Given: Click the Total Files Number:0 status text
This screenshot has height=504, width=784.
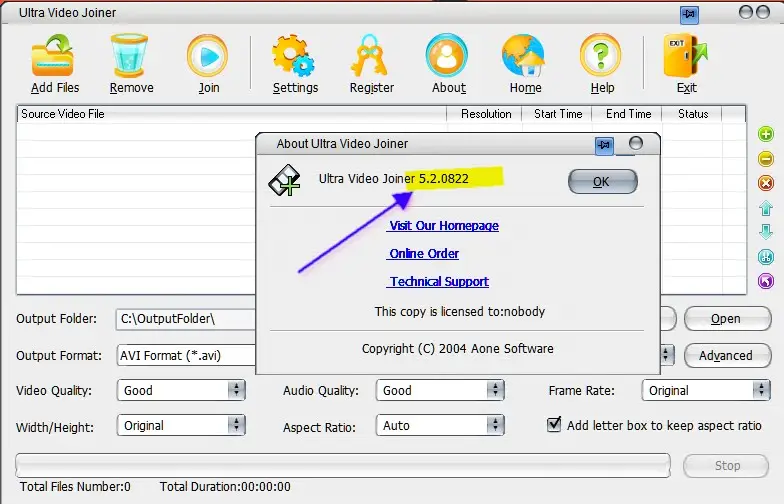Looking at the screenshot, I should click(x=75, y=486).
